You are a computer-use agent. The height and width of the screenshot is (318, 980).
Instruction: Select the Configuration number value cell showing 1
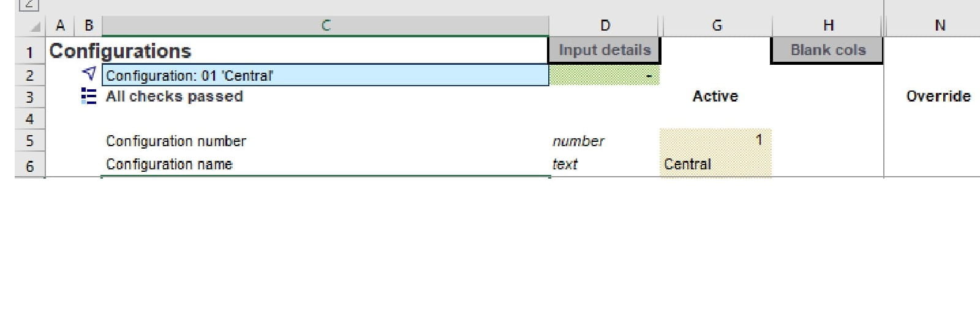pyautogui.click(x=715, y=141)
